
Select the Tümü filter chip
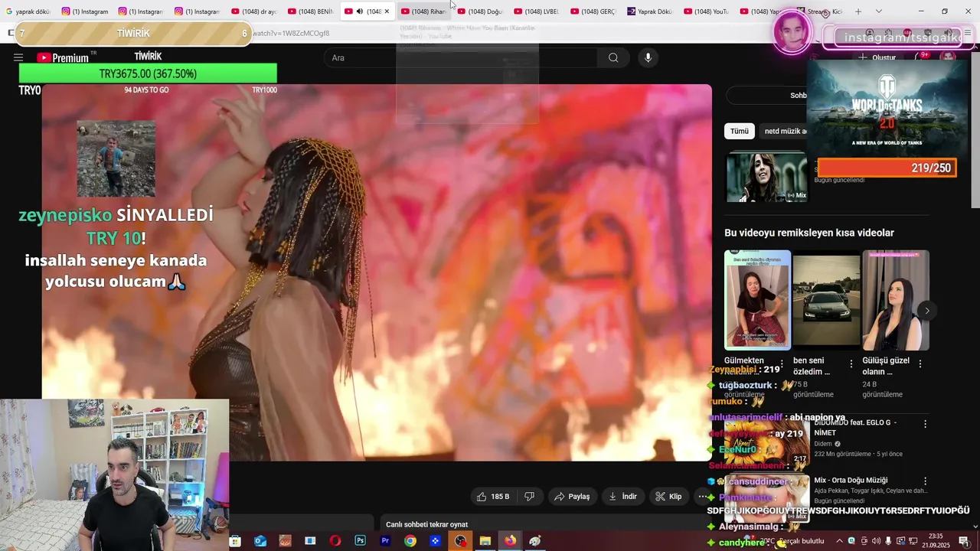[x=740, y=131]
